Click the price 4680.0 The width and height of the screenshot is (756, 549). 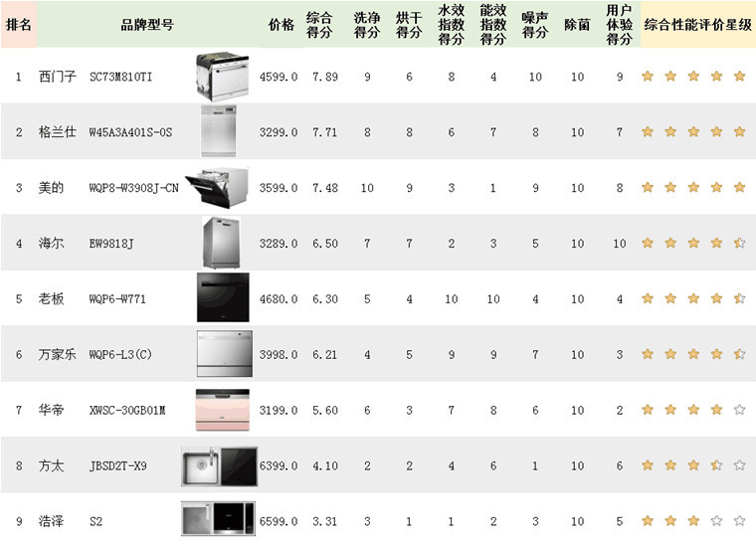(x=279, y=298)
